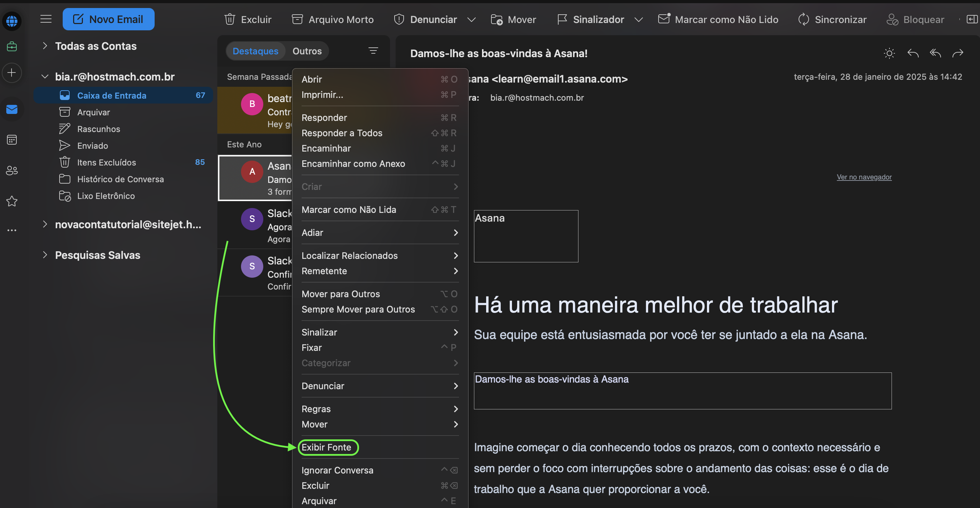Viewport: 980px width, 508px height.
Task: Collapse the bia.r@hostmach.com.br account
Action: (45, 77)
